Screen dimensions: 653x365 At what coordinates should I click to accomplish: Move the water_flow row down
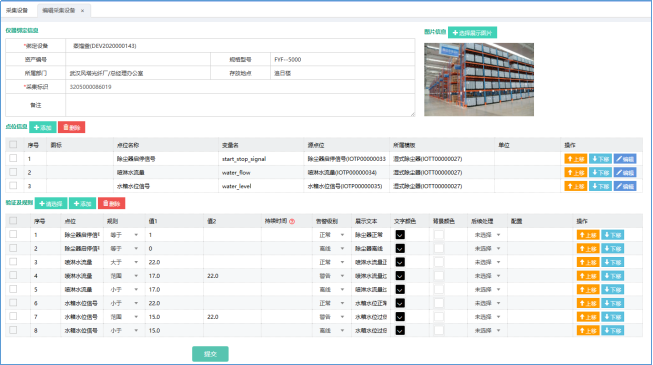click(x=600, y=172)
